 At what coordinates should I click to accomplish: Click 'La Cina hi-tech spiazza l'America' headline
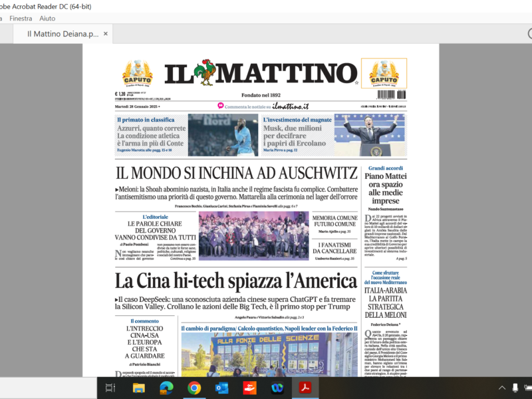click(x=236, y=281)
